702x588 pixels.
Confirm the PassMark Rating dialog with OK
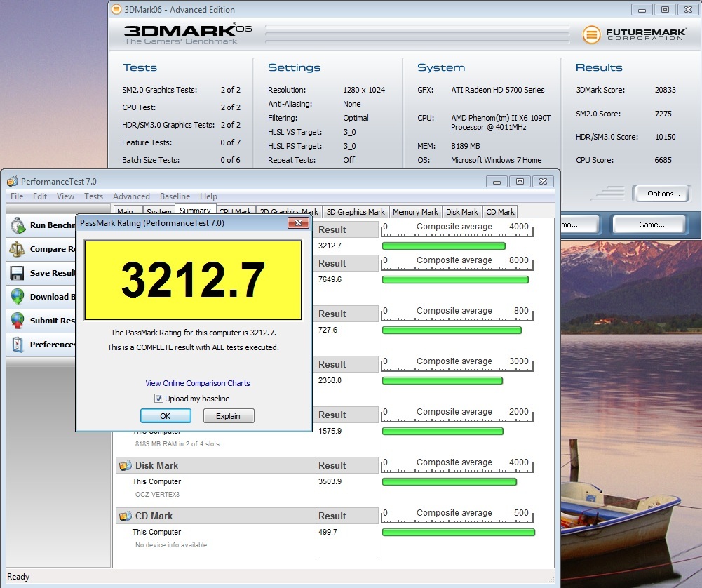[x=166, y=415]
